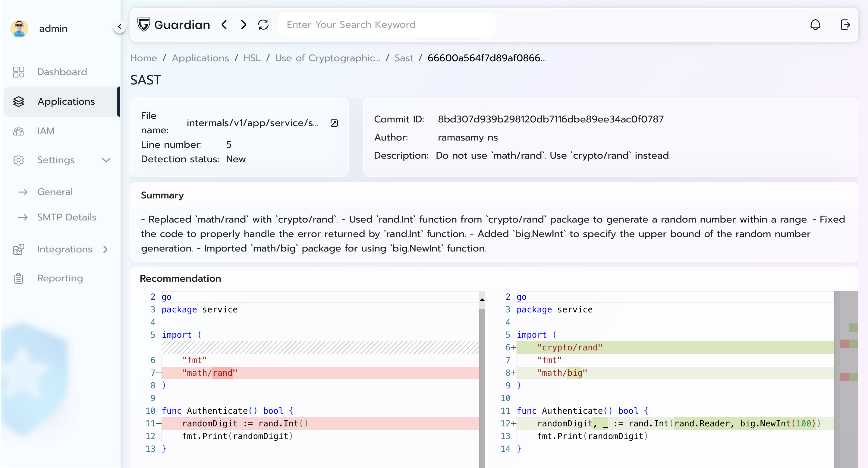Focus the search keyword field
The height and width of the screenshot is (468, 868).
pos(387,25)
